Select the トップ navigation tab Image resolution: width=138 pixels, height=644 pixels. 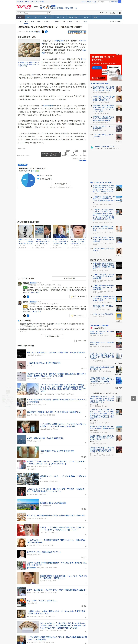click(x=20, y=17)
